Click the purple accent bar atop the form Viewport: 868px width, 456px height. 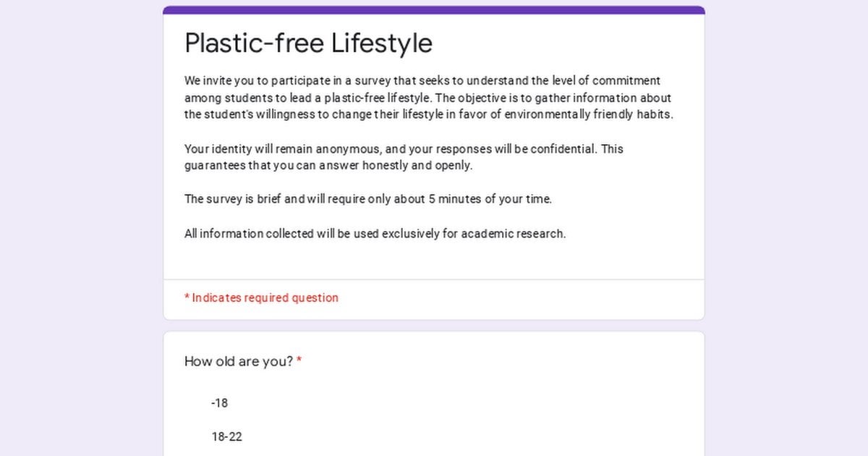(x=434, y=10)
